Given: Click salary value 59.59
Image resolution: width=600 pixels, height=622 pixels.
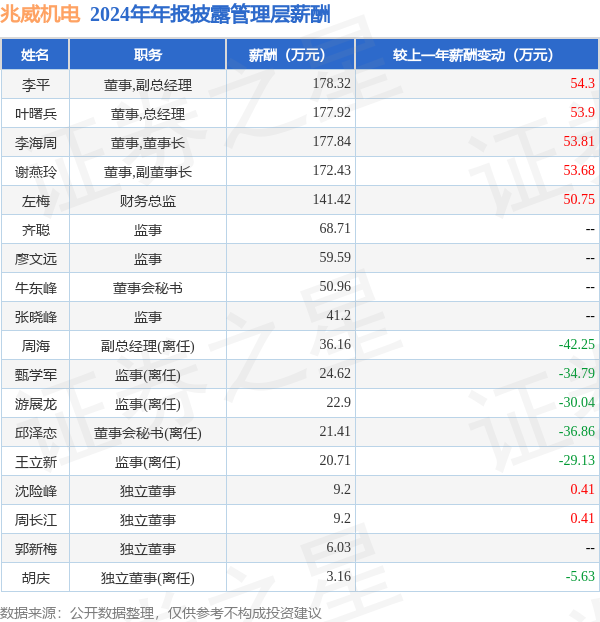Looking at the screenshot, I should click(335, 257).
